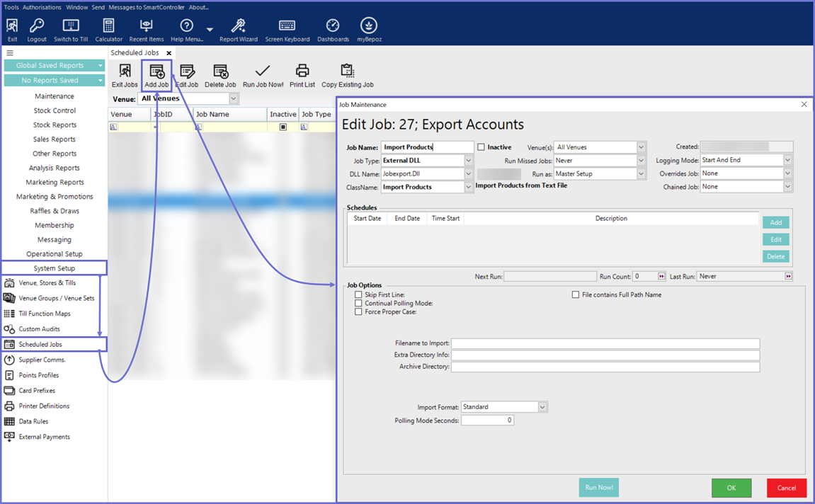The image size is (815, 504).
Task: Click the Print List printer icon
Action: (302, 71)
